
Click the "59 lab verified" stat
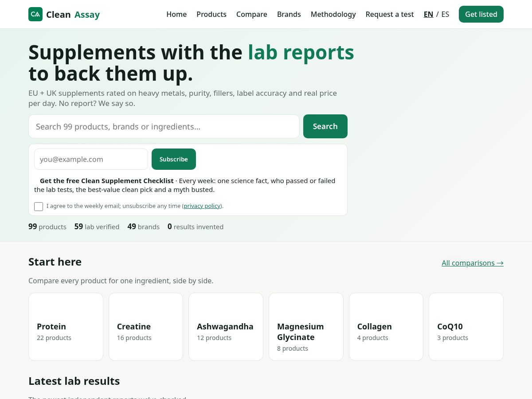tap(97, 227)
